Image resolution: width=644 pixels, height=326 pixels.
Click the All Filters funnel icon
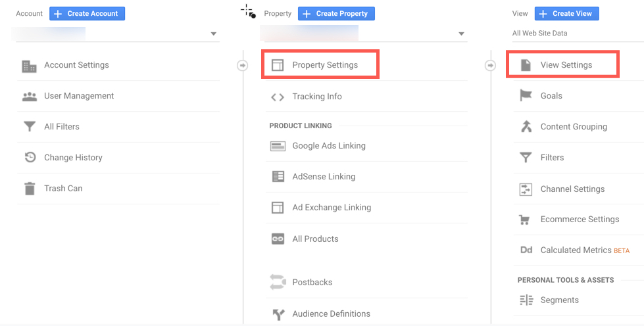click(29, 127)
